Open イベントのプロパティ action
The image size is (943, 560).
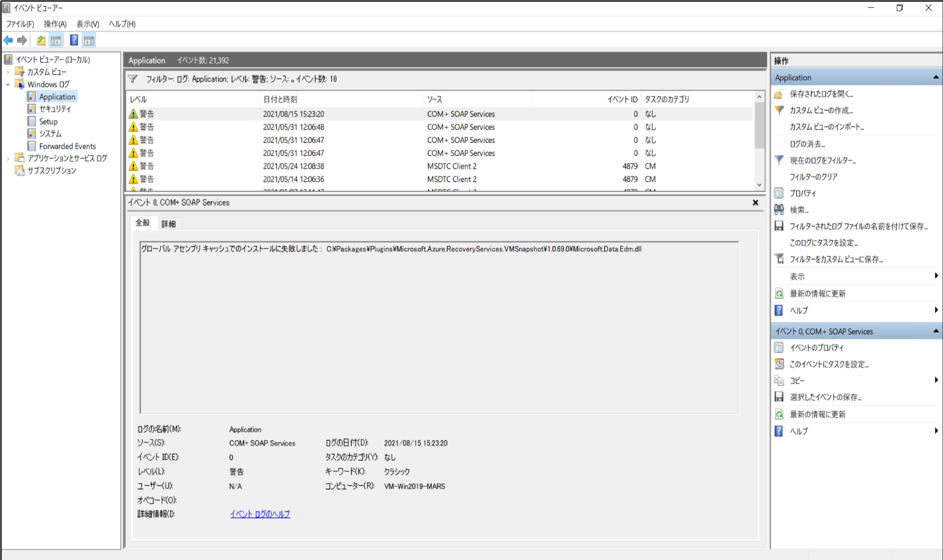click(x=817, y=348)
